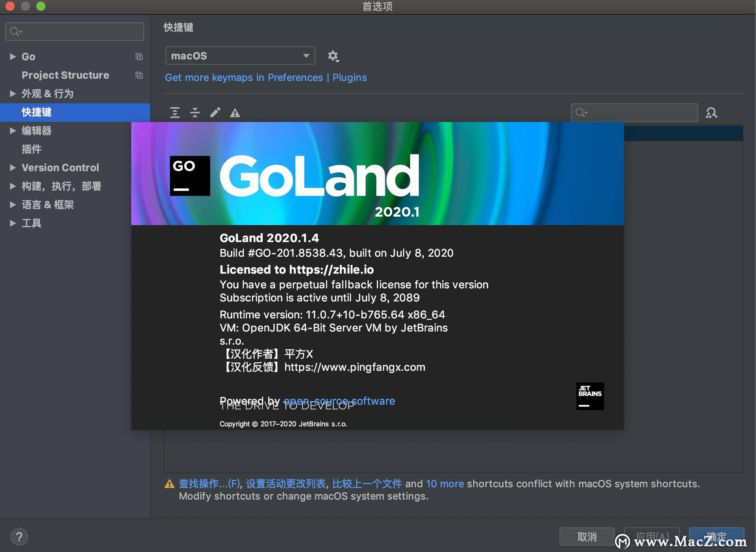Focus the settings search field in sidebar

[75, 32]
